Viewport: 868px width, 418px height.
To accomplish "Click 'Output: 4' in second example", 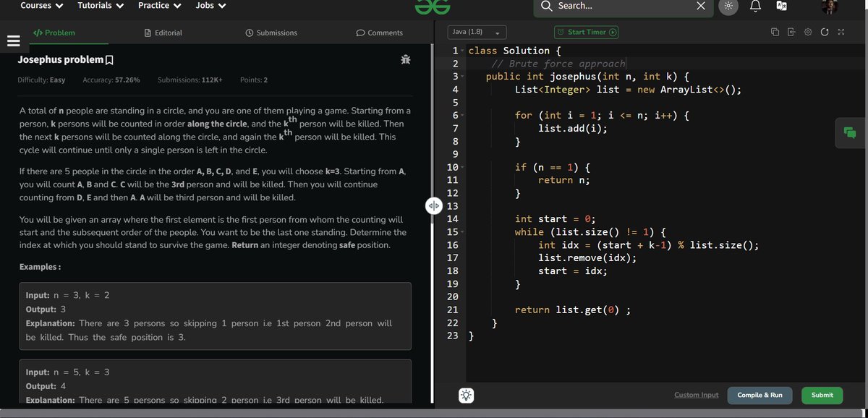I will coord(46,386).
